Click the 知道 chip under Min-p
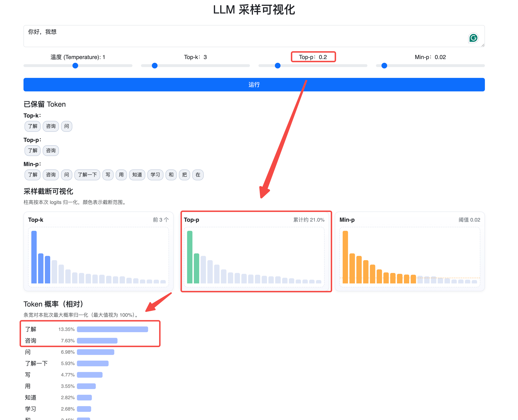518x420 pixels. coord(137,175)
